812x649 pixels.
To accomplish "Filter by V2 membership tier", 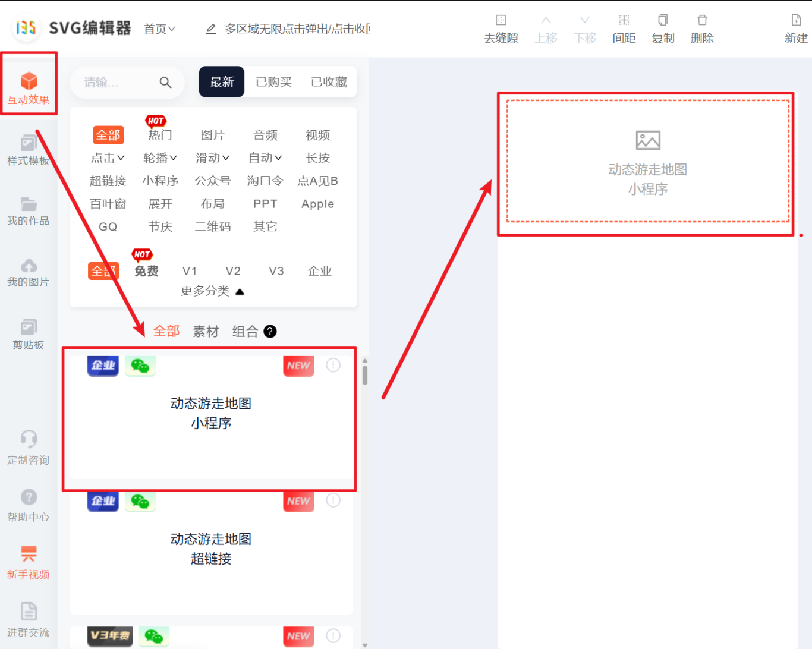I will (x=233, y=271).
